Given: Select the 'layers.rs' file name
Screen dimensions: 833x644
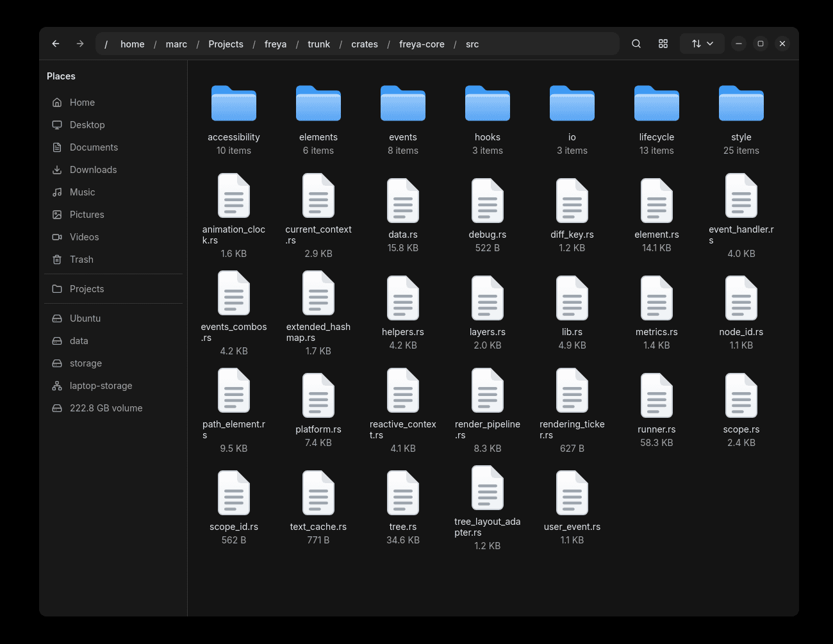Looking at the screenshot, I should point(488,332).
